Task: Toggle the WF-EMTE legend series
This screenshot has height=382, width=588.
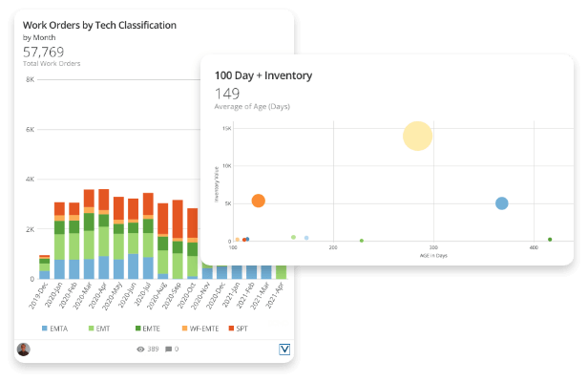Action: [198, 328]
